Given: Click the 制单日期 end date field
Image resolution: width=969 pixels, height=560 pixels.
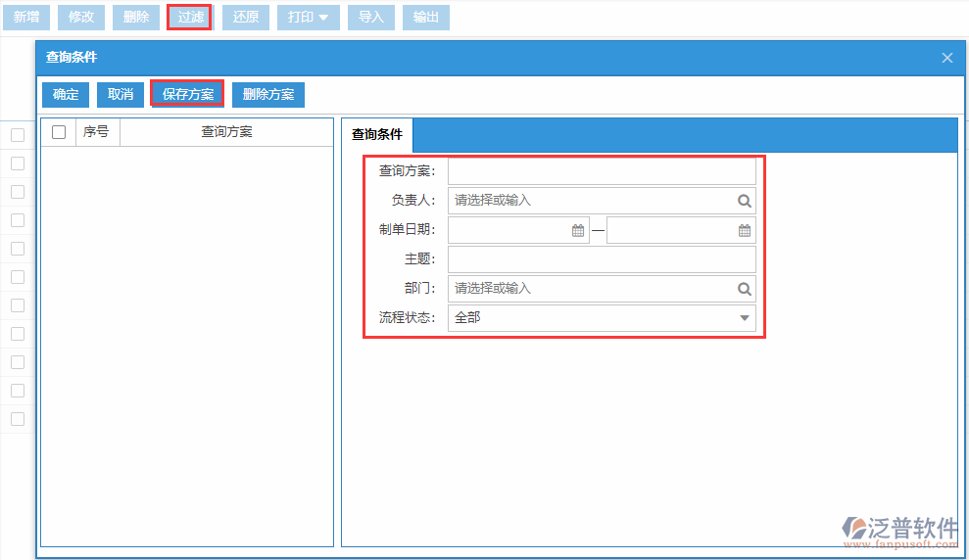Looking at the screenshot, I should point(681,230).
